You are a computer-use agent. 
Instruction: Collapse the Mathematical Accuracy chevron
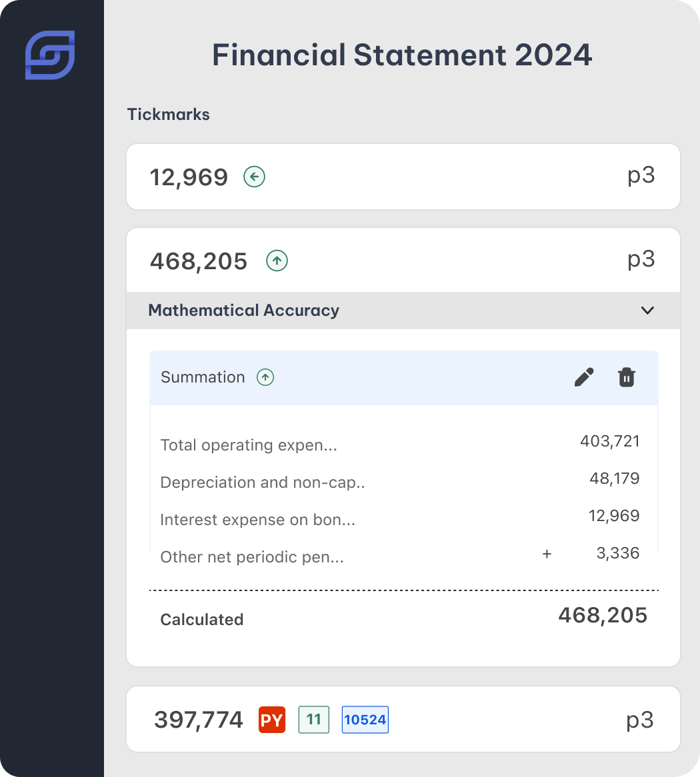(647, 311)
